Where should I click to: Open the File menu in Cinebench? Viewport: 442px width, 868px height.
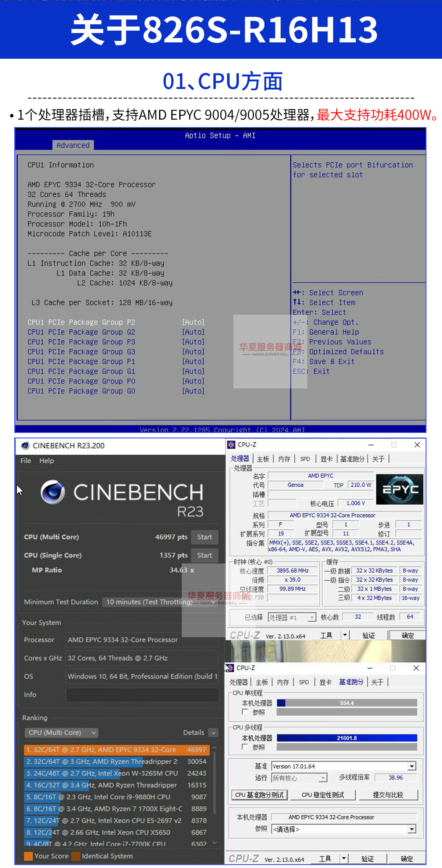[26, 461]
